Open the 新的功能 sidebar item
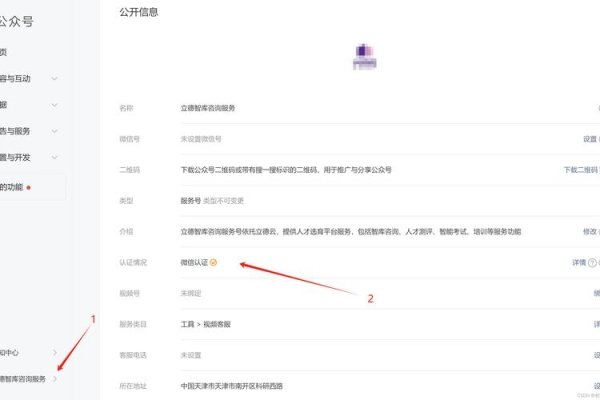 [11, 187]
